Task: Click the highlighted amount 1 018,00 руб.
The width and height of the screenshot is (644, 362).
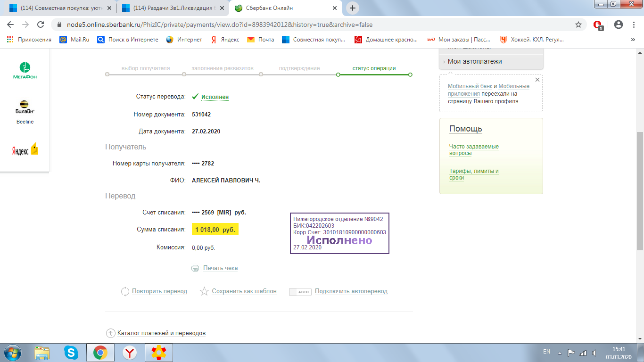Action: 215,230
